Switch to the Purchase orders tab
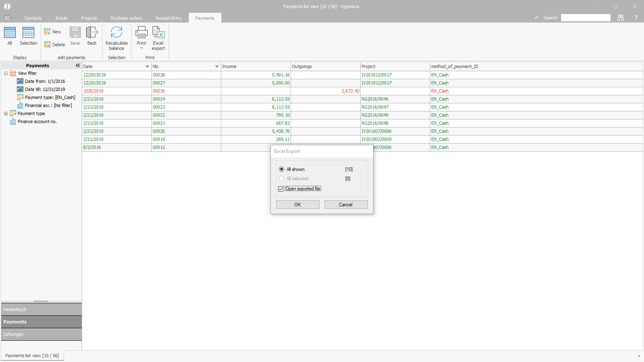Screen dimensions: 644x362 (126, 18)
